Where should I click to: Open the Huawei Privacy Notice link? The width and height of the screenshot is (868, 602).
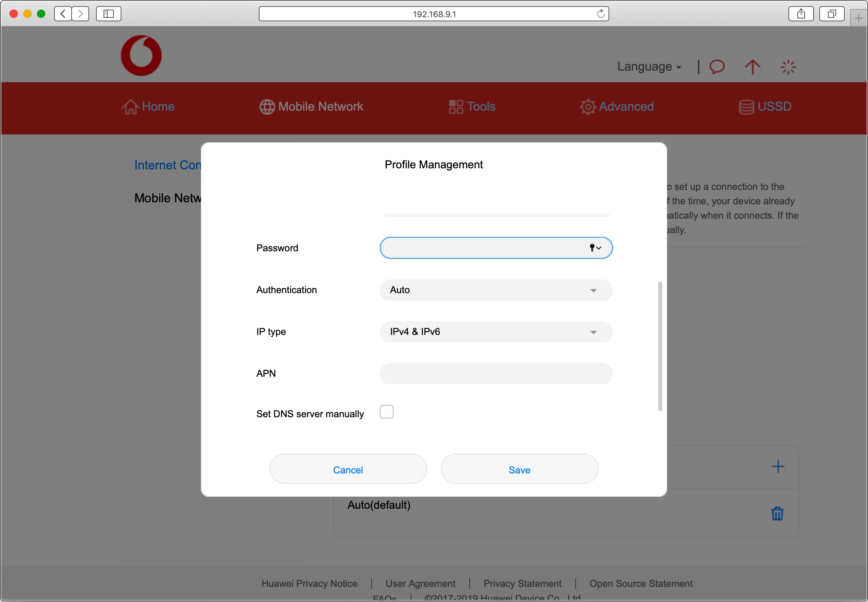(309, 583)
